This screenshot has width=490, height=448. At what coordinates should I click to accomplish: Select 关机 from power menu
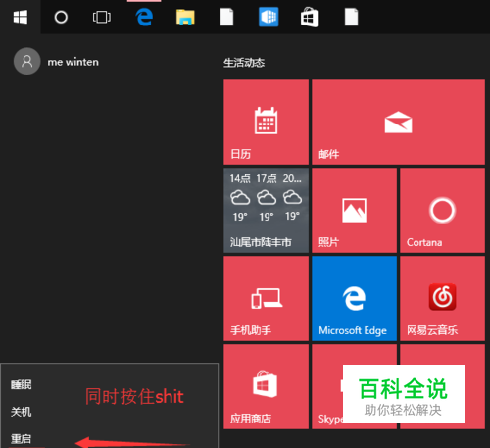click(x=22, y=412)
